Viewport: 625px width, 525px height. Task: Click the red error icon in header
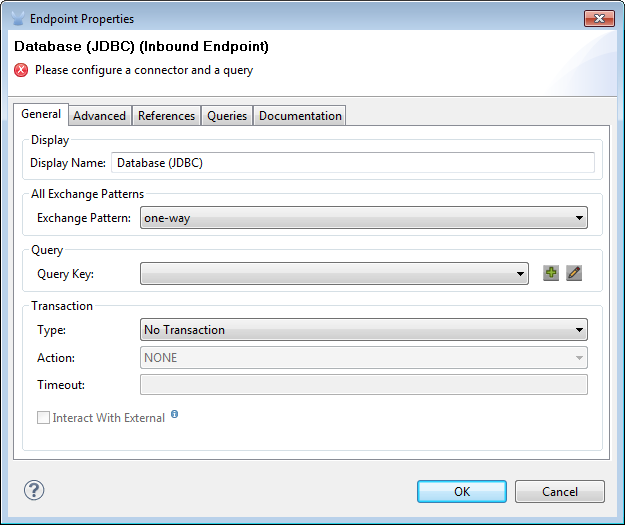click(x=21, y=70)
